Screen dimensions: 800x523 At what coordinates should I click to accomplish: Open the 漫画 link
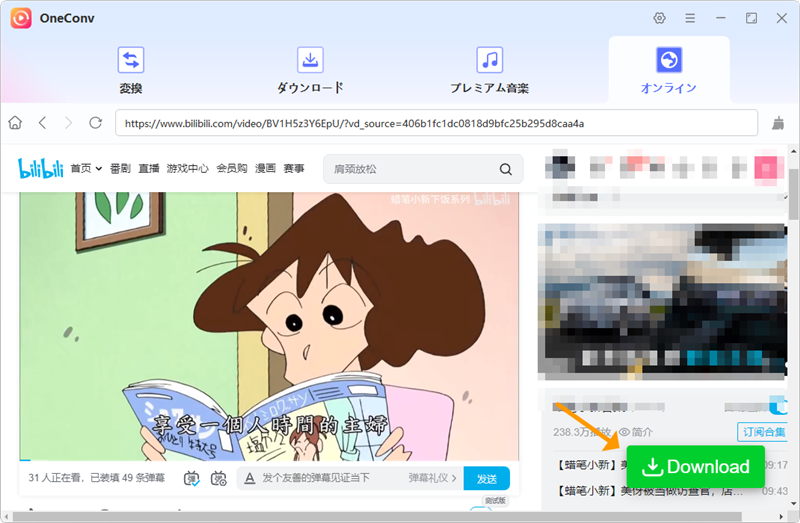pyautogui.click(x=265, y=168)
